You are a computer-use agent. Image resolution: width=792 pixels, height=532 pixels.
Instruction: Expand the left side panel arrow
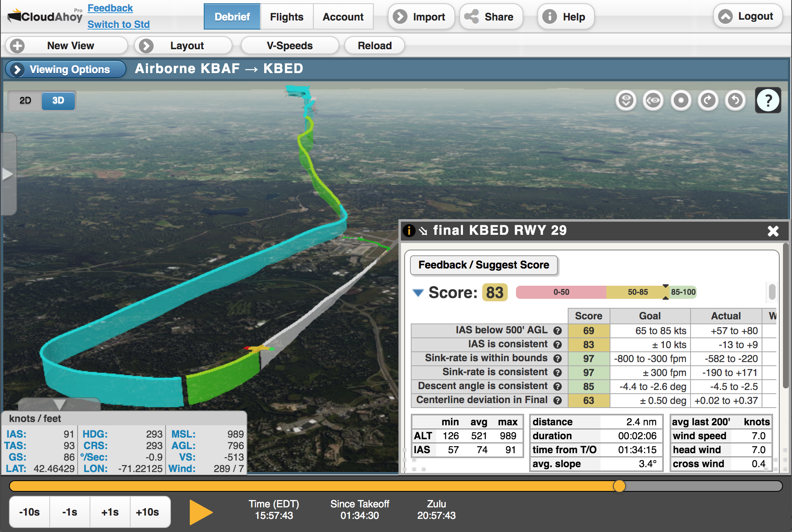[8, 174]
